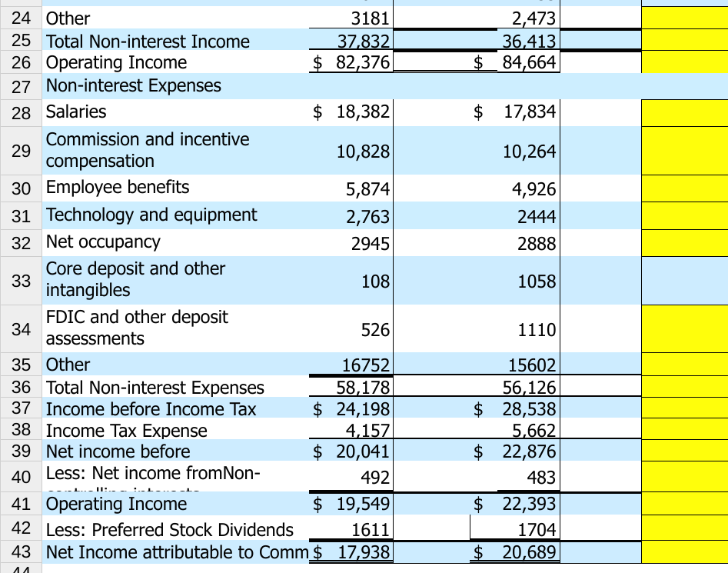The height and width of the screenshot is (573, 728).
Task: Click the value 4,926
Action: pos(534,189)
